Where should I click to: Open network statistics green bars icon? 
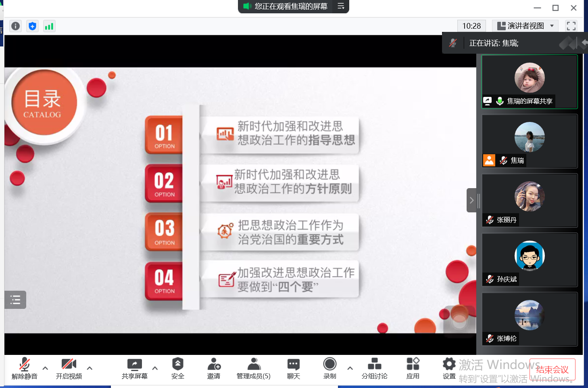(x=49, y=26)
